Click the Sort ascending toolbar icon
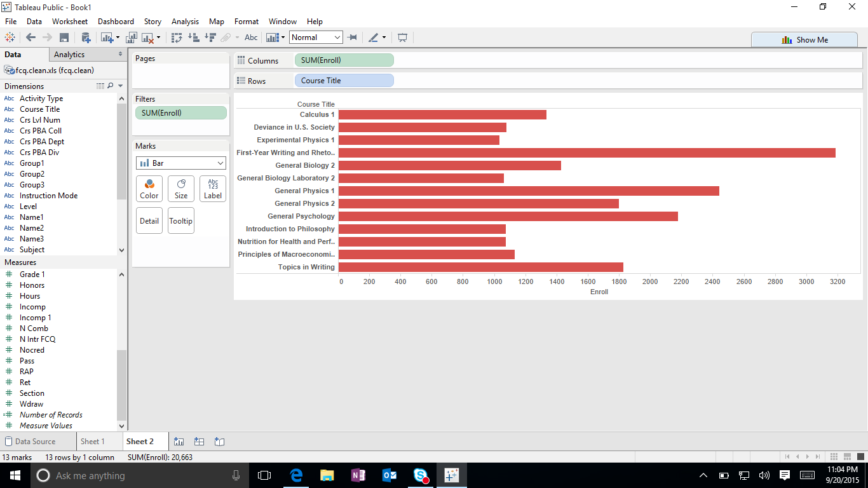 click(x=194, y=37)
